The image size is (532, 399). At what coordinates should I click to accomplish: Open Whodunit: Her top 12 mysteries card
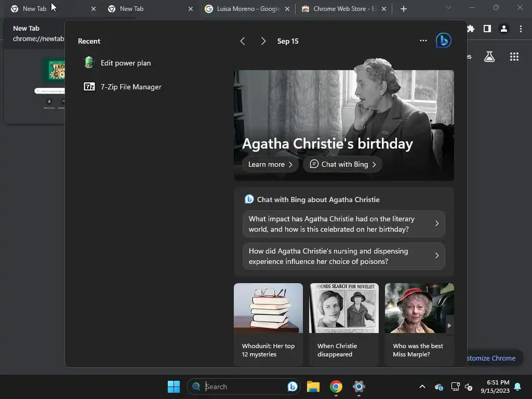click(268, 324)
